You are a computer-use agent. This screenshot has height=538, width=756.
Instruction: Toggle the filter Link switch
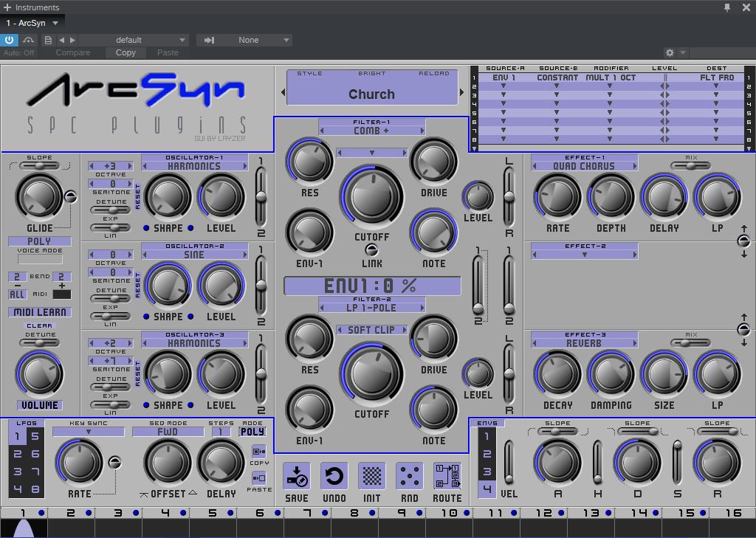tap(371, 249)
